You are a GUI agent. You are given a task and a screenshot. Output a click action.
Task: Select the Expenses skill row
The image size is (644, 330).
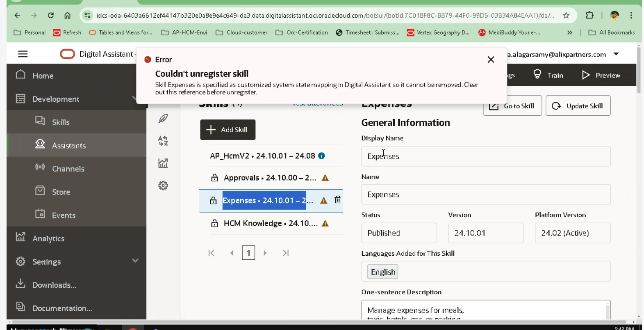271,201
